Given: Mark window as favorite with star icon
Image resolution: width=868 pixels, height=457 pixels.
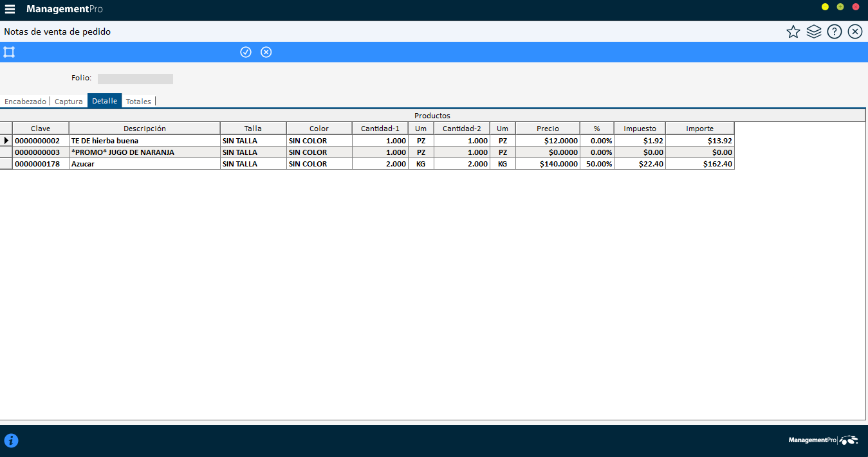Looking at the screenshot, I should (x=793, y=31).
